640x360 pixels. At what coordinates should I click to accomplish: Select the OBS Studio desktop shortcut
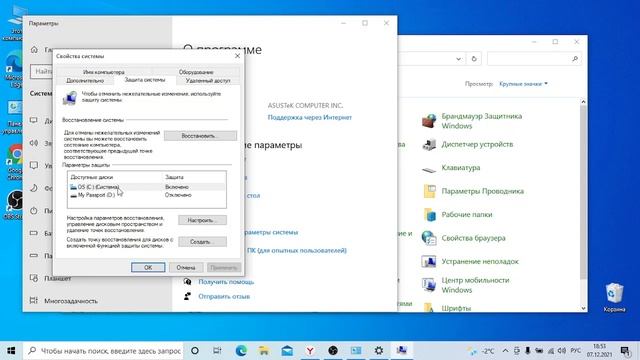(x=14, y=205)
